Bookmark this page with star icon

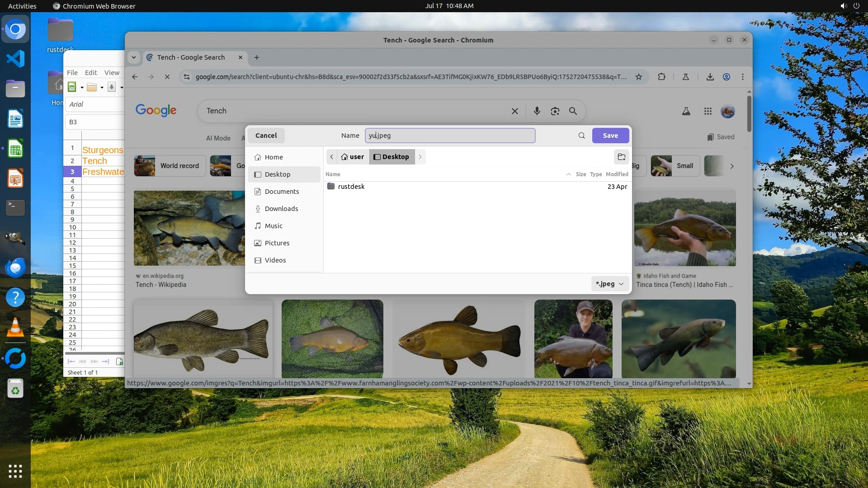click(x=638, y=77)
